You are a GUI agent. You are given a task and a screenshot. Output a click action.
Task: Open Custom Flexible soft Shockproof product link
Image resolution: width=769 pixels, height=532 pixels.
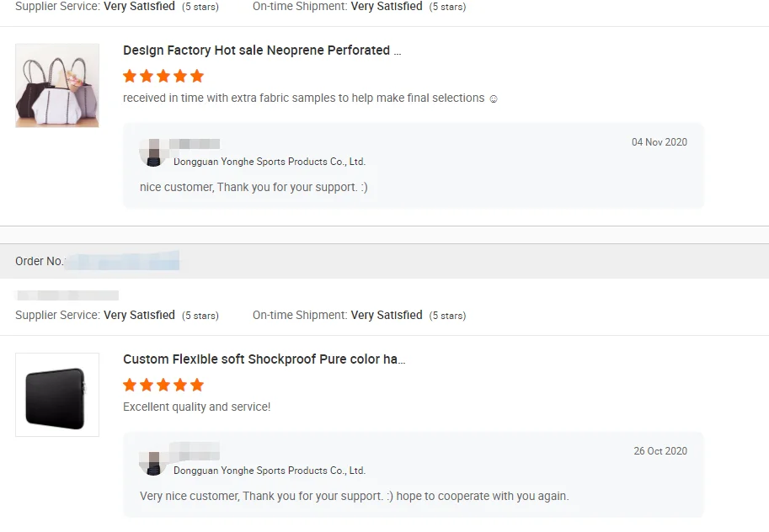tap(264, 359)
